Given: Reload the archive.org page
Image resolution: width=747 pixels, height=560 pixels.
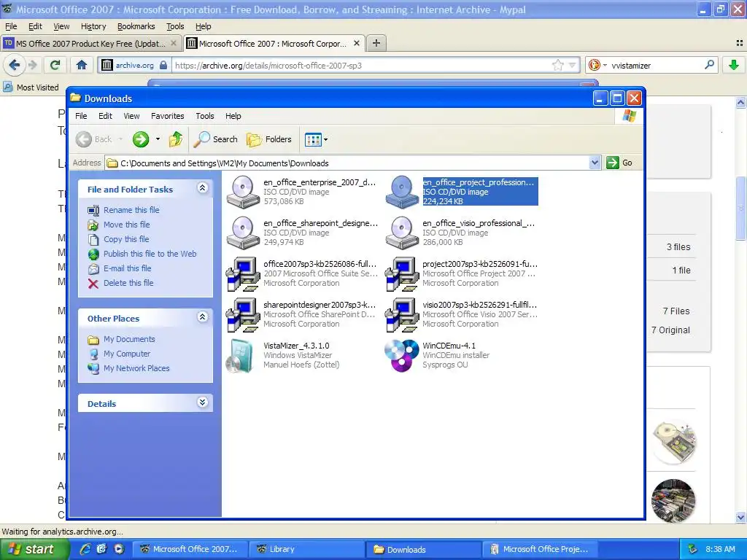Looking at the screenshot, I should 55,65.
